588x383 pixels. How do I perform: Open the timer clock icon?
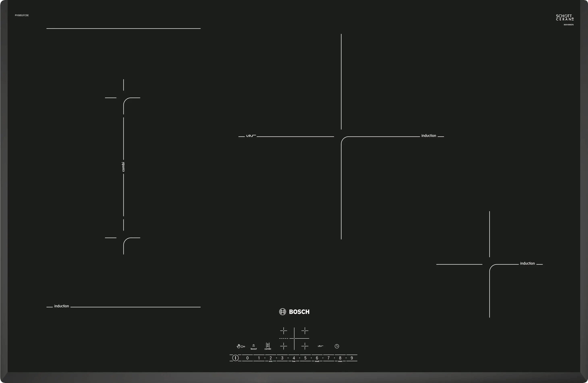(337, 346)
